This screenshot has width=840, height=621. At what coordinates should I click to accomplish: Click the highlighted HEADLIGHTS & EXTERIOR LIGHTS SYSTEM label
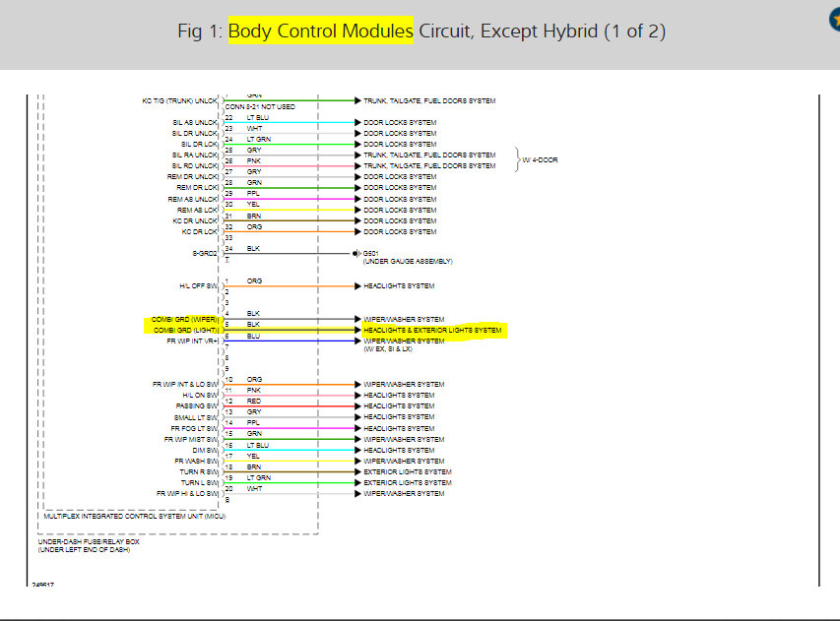coord(433,331)
